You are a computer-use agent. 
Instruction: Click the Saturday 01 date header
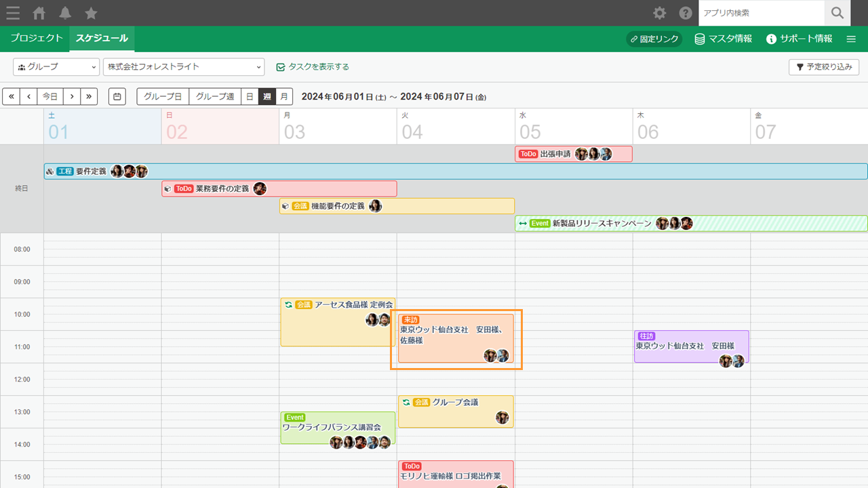point(102,126)
